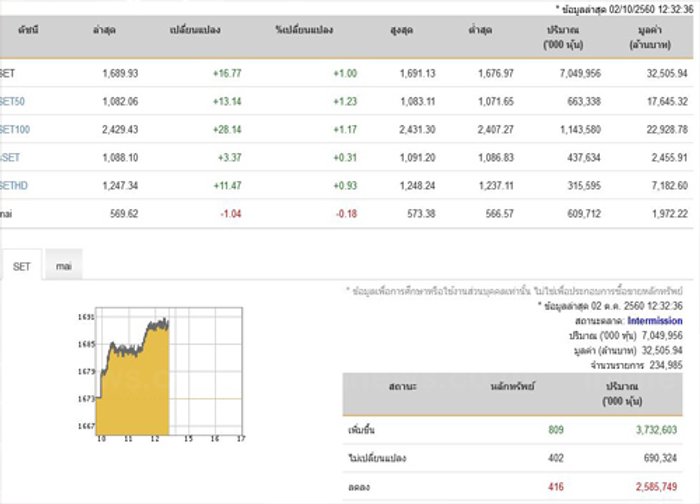Screen dimensions: 700x504
Task: Select the SET chart tab
Action: click(21, 267)
